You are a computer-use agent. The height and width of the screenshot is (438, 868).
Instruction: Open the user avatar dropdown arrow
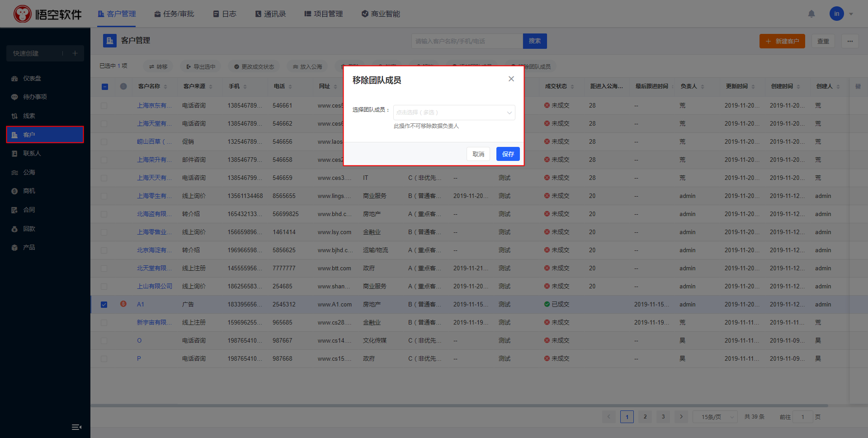tap(851, 14)
